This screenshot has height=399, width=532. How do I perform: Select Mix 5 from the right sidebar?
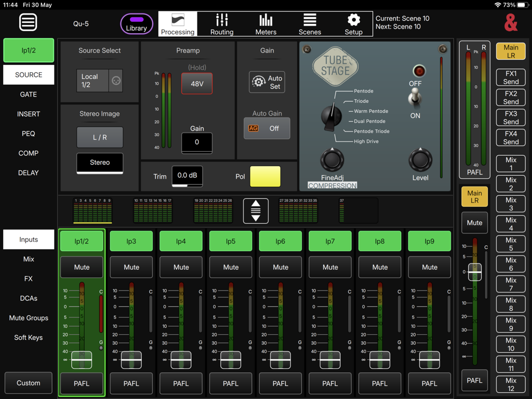[x=510, y=244]
